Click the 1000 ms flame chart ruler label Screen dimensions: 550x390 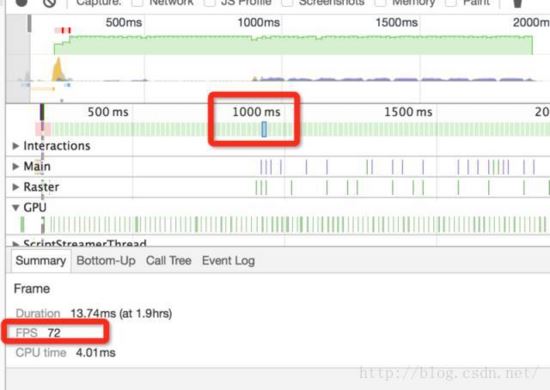[256, 112]
